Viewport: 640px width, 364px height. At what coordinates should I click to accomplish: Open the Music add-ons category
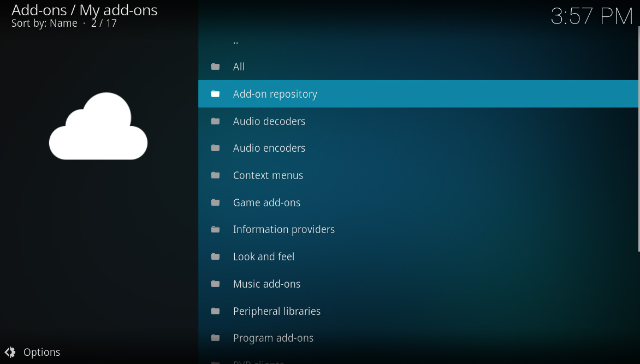418,284
